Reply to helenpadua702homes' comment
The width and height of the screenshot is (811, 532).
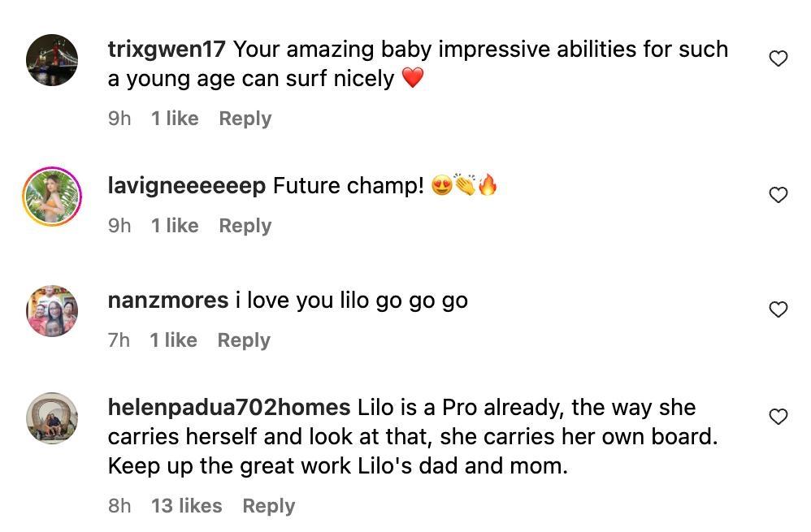point(268,506)
